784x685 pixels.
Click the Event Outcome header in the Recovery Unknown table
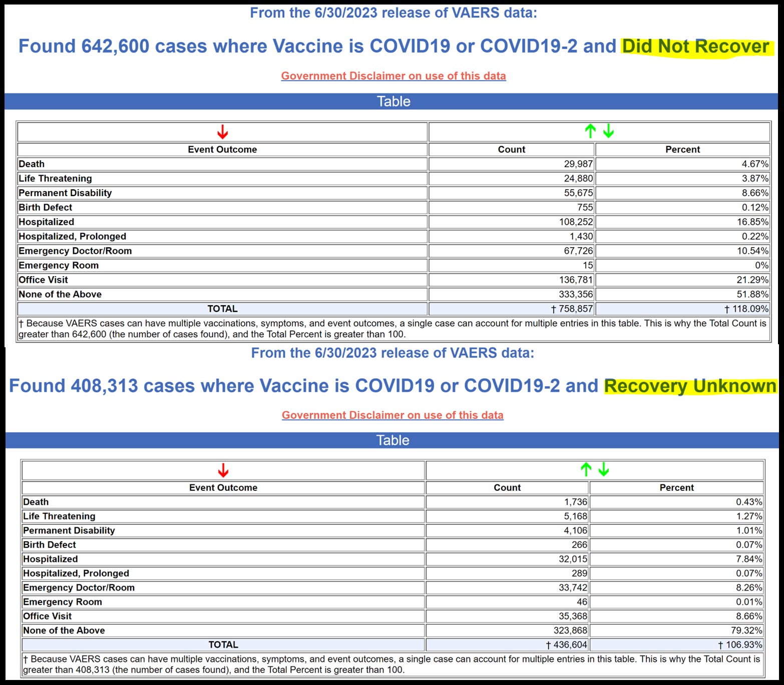223,487
